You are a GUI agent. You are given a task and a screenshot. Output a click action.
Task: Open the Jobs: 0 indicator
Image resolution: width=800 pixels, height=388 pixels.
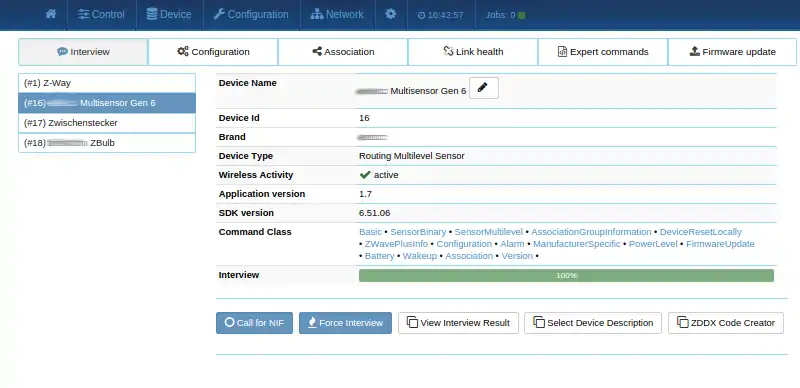pyautogui.click(x=505, y=15)
